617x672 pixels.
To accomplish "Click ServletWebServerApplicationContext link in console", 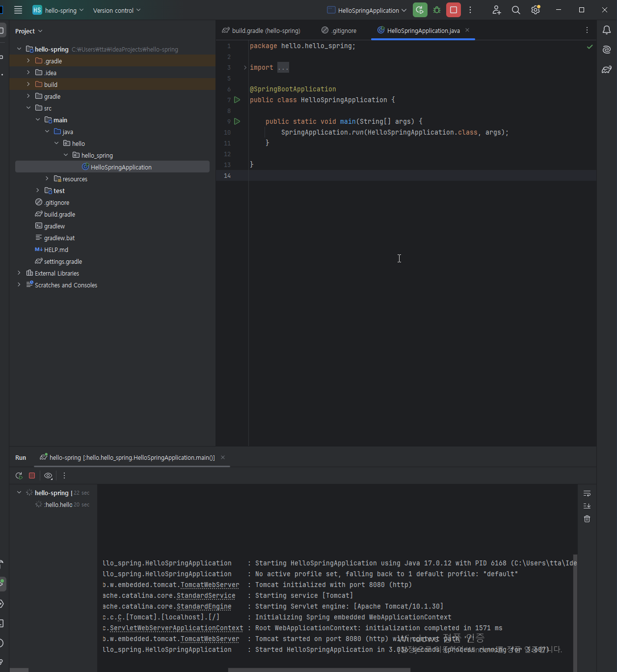I will point(176,628).
